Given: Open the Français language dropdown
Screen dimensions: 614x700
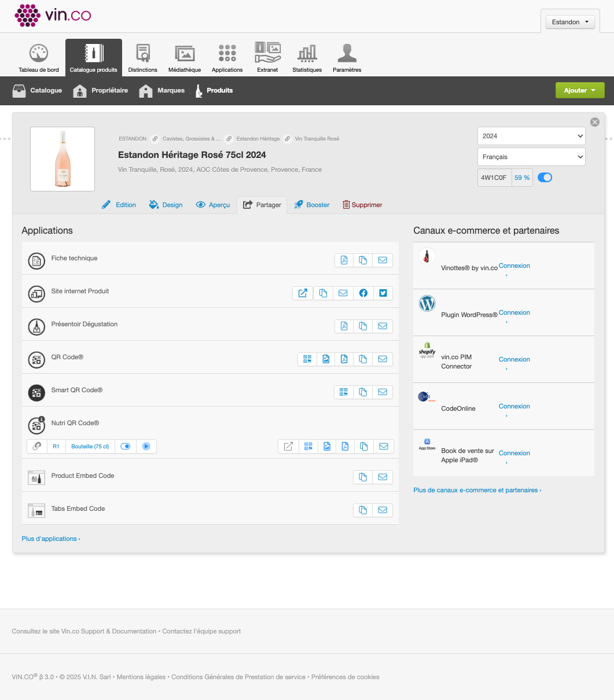Looking at the screenshot, I should click(x=531, y=157).
